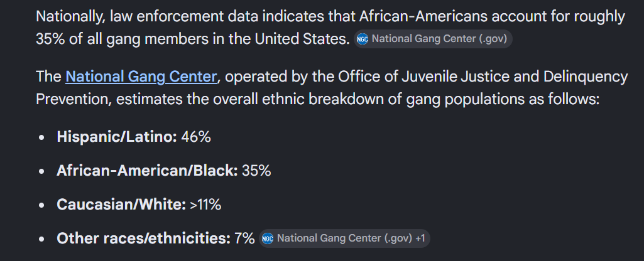Follow the underlined National Gang Center hyperlink
This screenshot has height=261, width=644.
pyautogui.click(x=141, y=77)
